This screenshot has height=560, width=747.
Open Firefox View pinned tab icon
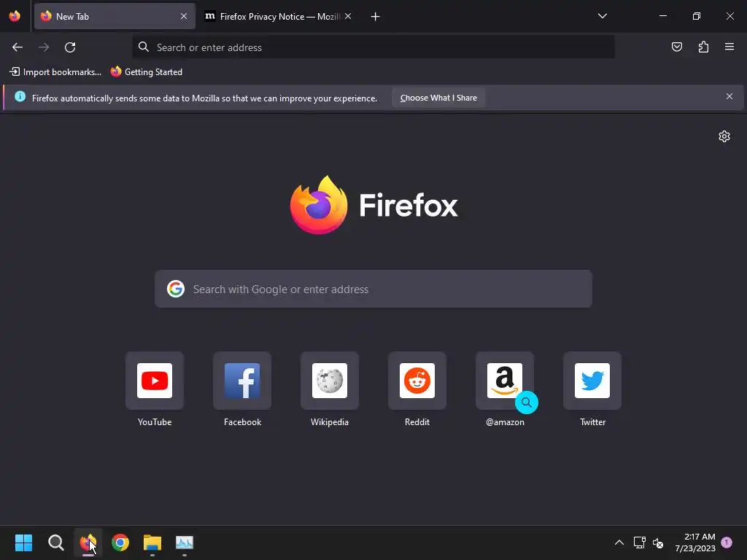[x=15, y=16]
